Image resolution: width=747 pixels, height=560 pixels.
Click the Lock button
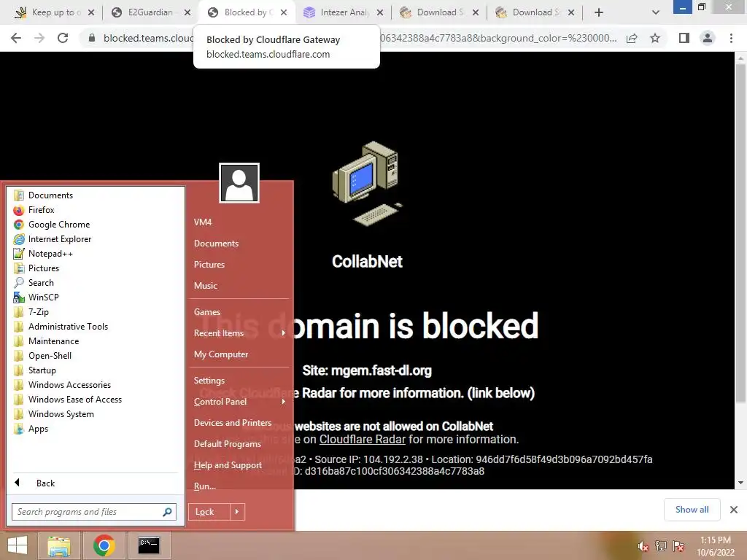click(x=209, y=512)
